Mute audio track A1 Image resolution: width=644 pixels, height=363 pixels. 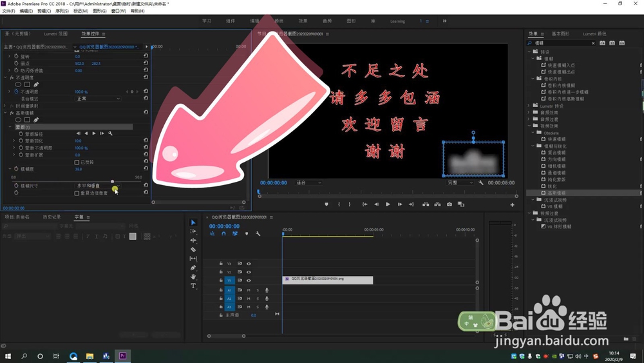tap(249, 290)
